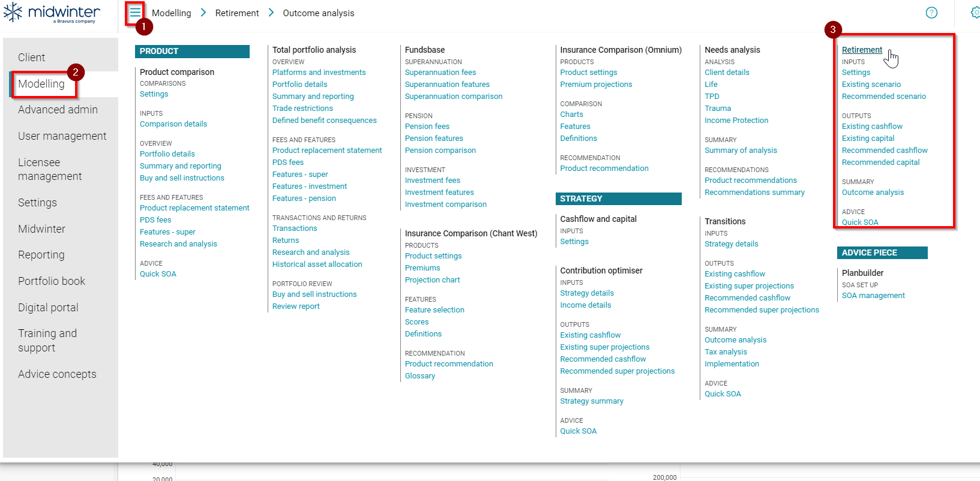The image size is (980, 481).
Task: Open Implementation link under Transitions
Action: pyautogui.click(x=732, y=364)
